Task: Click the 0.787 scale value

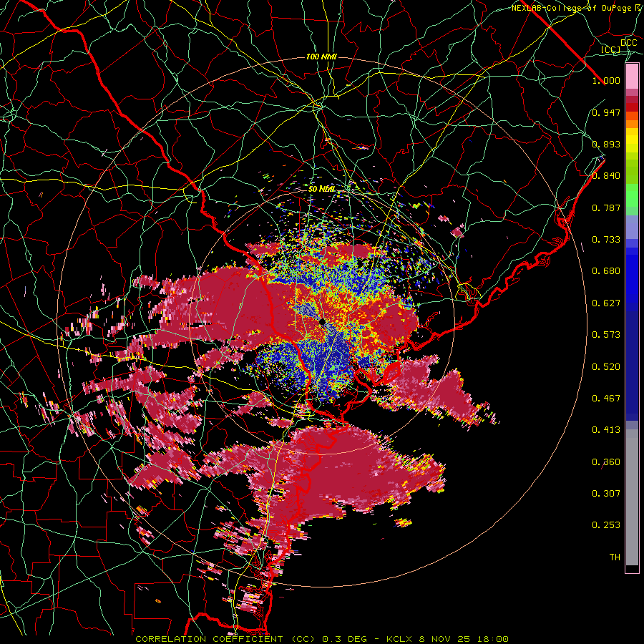Action: [x=606, y=208]
